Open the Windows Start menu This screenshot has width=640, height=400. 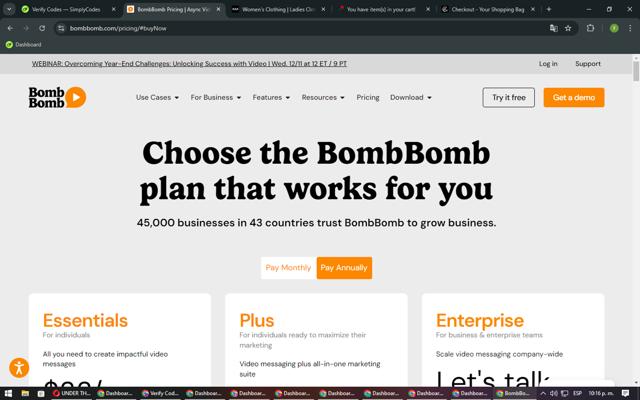(x=8, y=393)
